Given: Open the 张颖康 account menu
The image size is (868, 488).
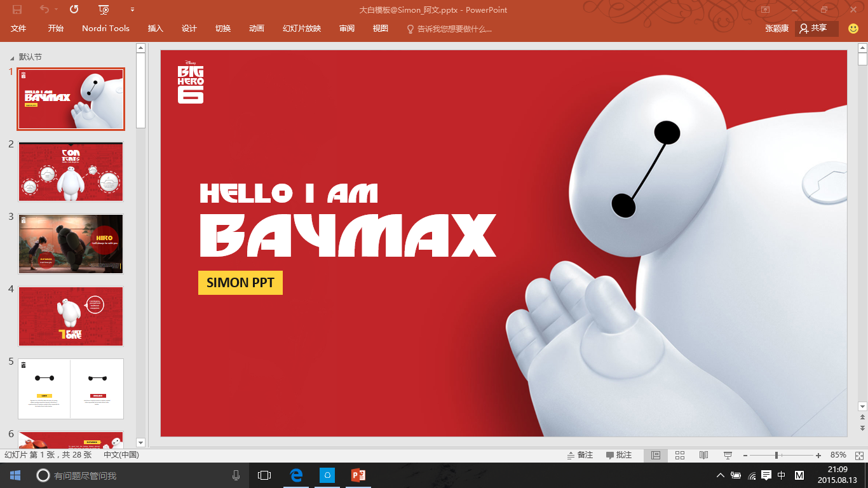Looking at the screenshot, I should 776,29.
